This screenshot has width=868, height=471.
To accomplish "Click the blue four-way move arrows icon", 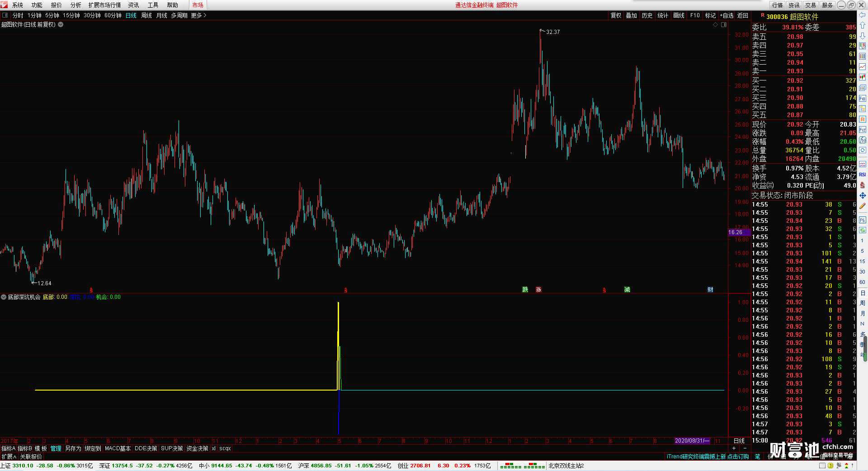I will [x=862, y=196].
